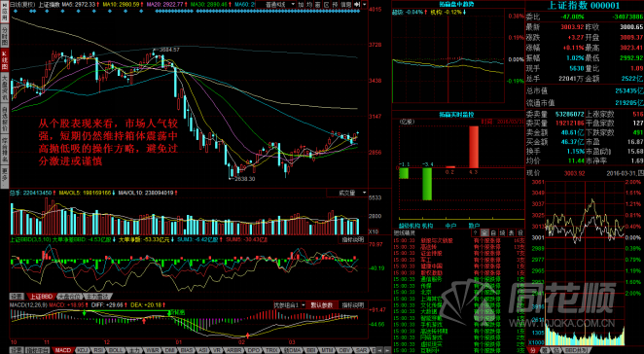Select the BOLL indicator tab
Image resolution: width=644 pixels, height=354 pixels.
[x=115, y=350]
